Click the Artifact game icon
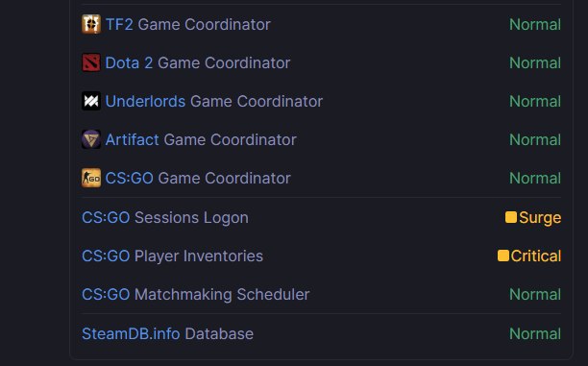 (x=91, y=139)
